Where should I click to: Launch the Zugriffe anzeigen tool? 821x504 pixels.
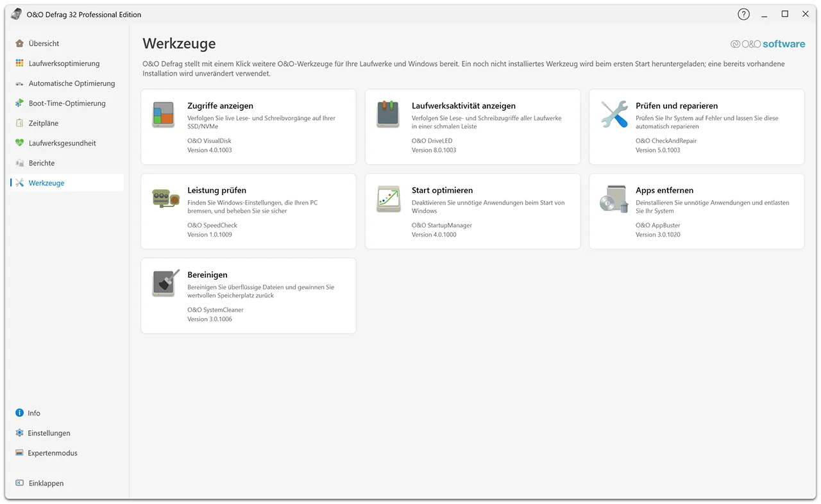pyautogui.click(x=248, y=127)
